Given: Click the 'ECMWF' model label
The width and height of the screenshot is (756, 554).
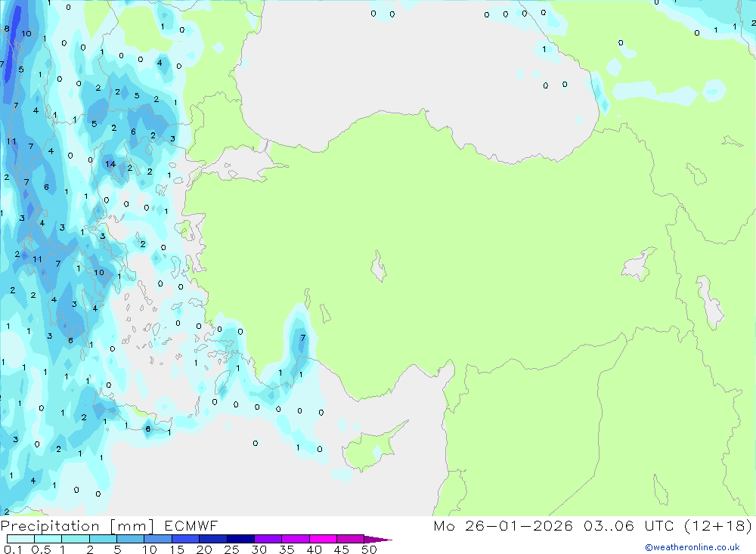Looking at the screenshot, I should tap(191, 525).
